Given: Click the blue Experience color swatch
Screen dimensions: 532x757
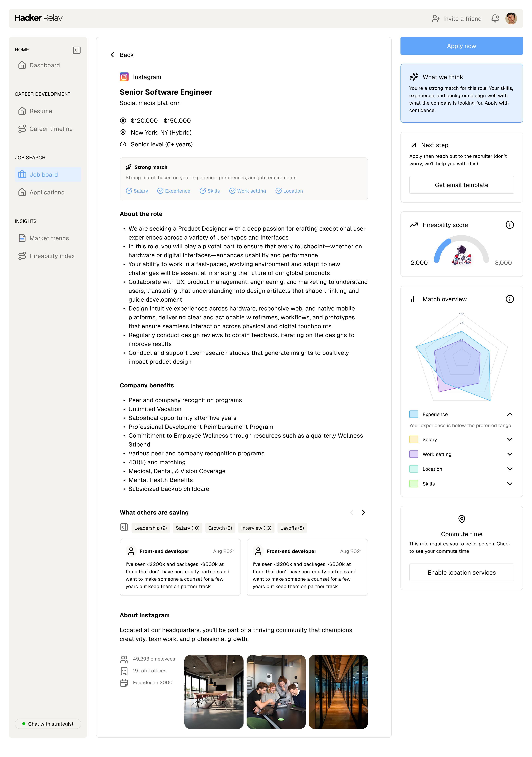Looking at the screenshot, I should pyautogui.click(x=414, y=414).
